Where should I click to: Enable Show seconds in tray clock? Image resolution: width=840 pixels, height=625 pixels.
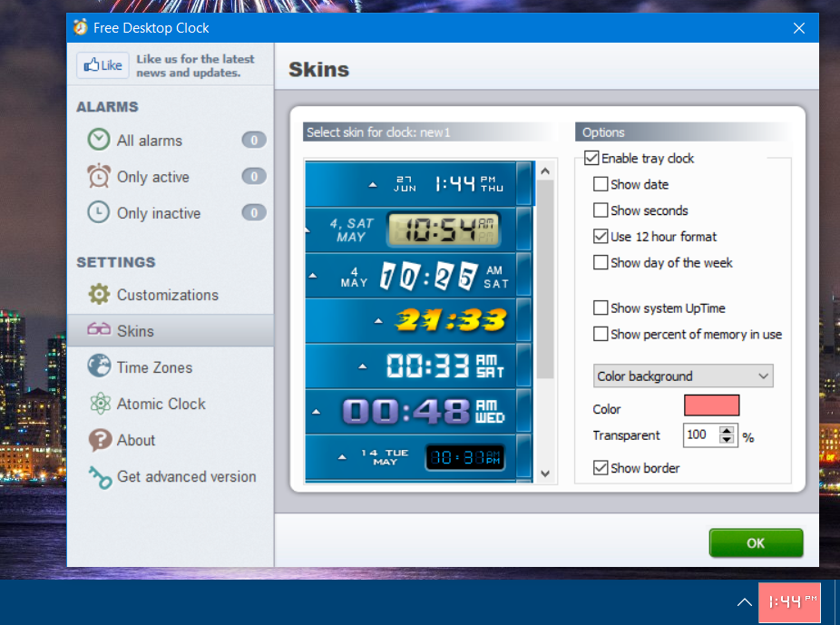pyautogui.click(x=601, y=210)
